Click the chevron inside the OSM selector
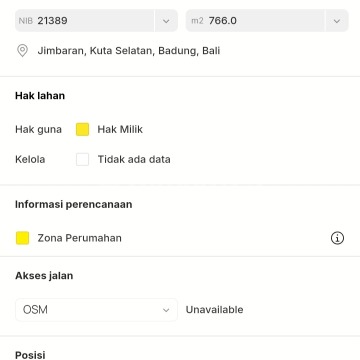This screenshot has height=360, width=360. [x=166, y=310]
